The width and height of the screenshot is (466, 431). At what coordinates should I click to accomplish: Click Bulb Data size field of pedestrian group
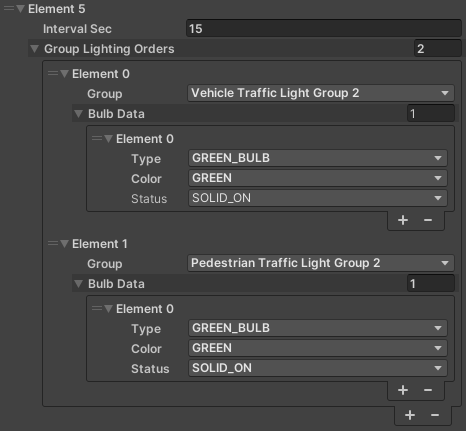[431, 284]
